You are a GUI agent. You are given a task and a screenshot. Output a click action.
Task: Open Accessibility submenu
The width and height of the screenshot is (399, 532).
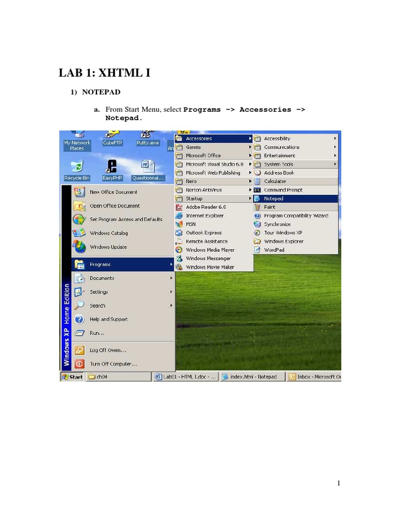point(296,138)
